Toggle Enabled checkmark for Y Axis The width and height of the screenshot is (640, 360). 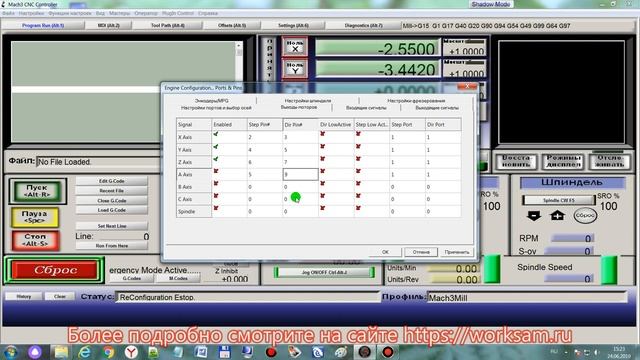tap(216, 147)
